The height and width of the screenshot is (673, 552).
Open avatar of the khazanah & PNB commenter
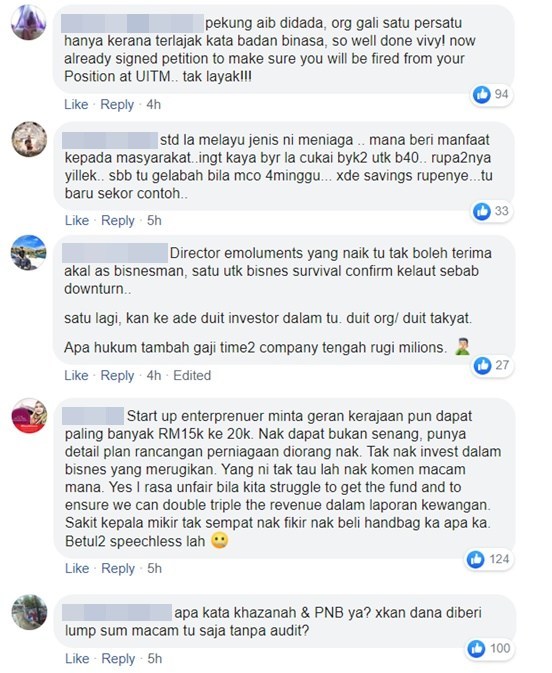[29, 612]
